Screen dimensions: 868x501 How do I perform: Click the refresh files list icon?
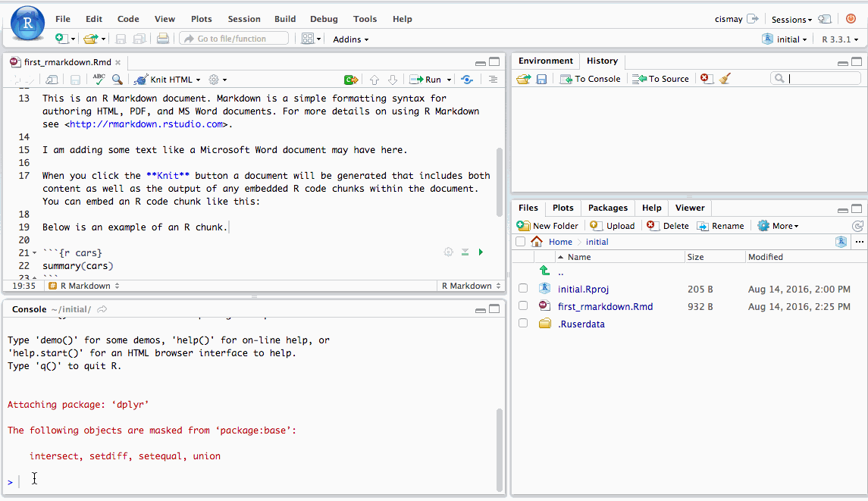857,226
